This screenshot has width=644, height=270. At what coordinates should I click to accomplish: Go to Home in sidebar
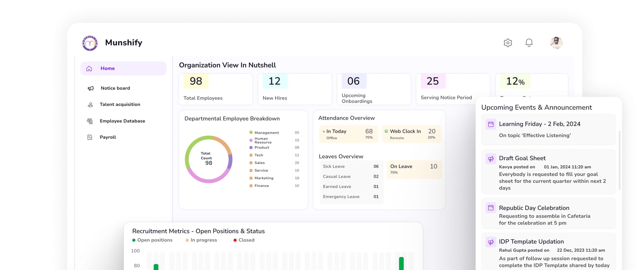(123, 69)
